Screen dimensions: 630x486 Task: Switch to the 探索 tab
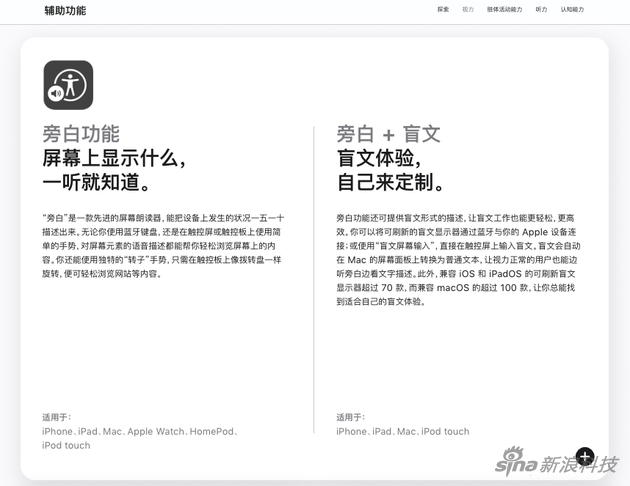click(x=443, y=10)
